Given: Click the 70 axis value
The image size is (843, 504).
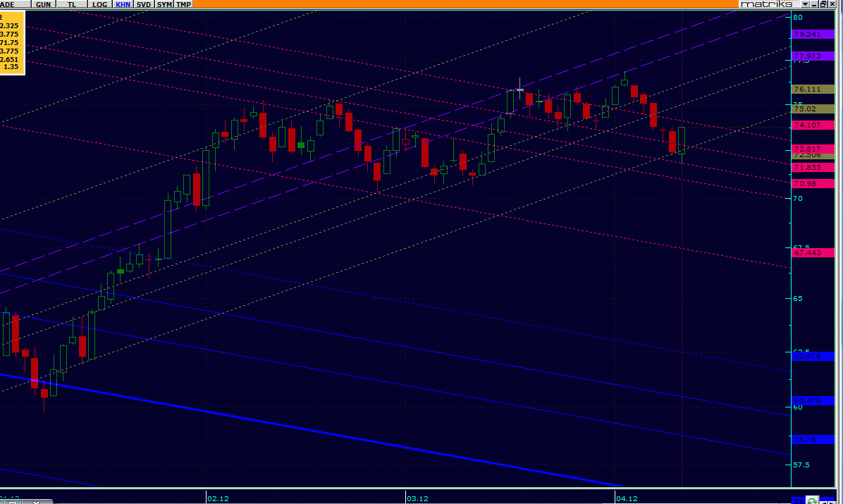Looking at the screenshot, I should 798,199.
